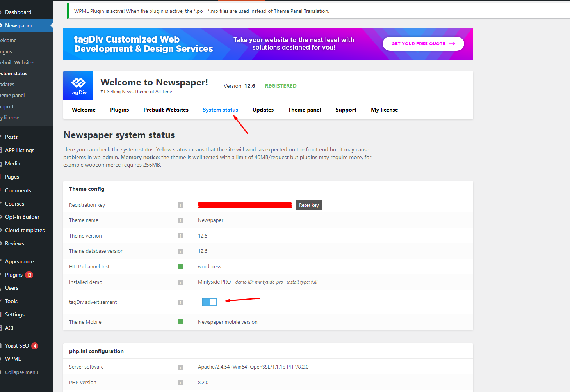
Task: Click the info icon beside Registration key
Action: (180, 205)
